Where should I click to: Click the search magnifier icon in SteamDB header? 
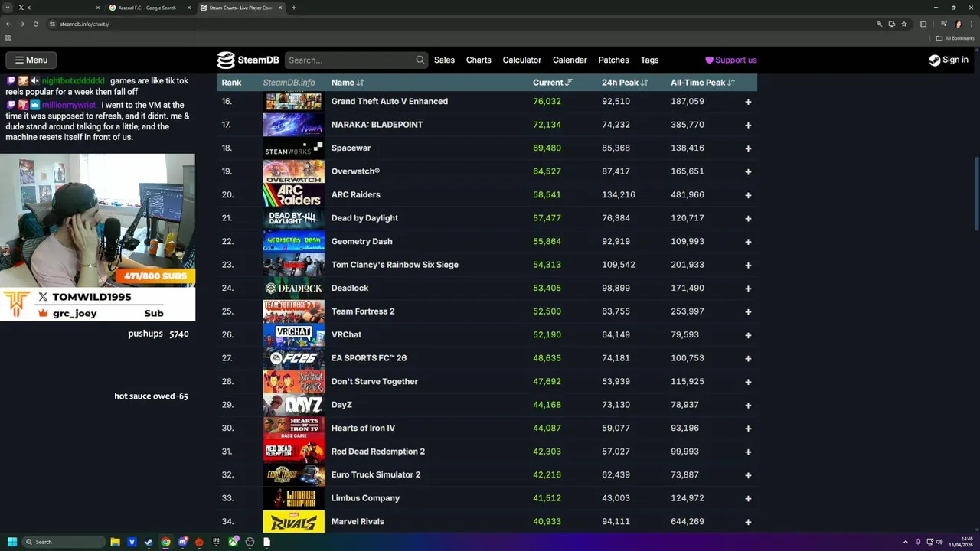coord(420,60)
